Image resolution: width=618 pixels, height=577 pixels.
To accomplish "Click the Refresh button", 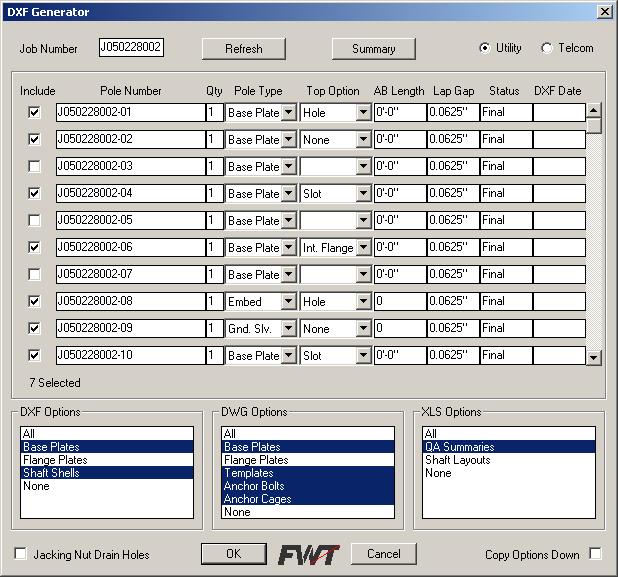I will (x=244, y=49).
